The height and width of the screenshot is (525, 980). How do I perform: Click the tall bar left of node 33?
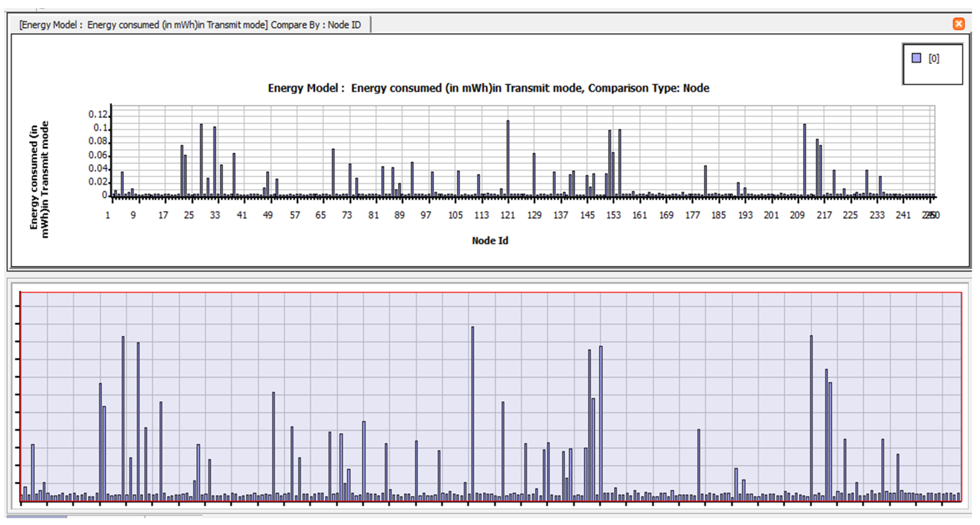click(x=201, y=160)
